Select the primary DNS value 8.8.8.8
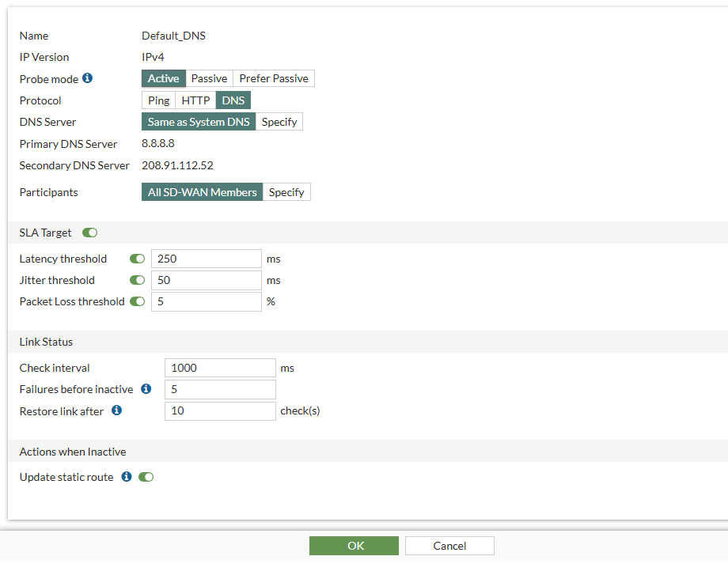The width and height of the screenshot is (728, 575). click(x=157, y=143)
